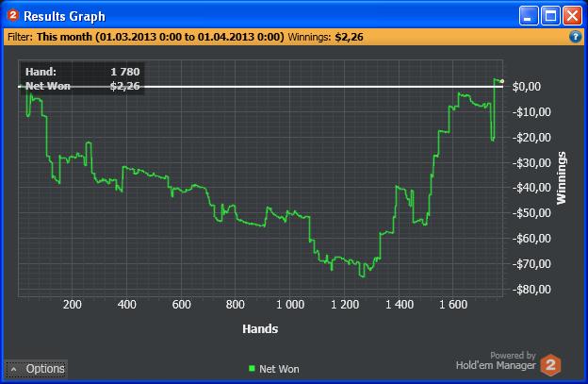Click the Hold'em Manager 2 title icon

[x=13, y=15]
